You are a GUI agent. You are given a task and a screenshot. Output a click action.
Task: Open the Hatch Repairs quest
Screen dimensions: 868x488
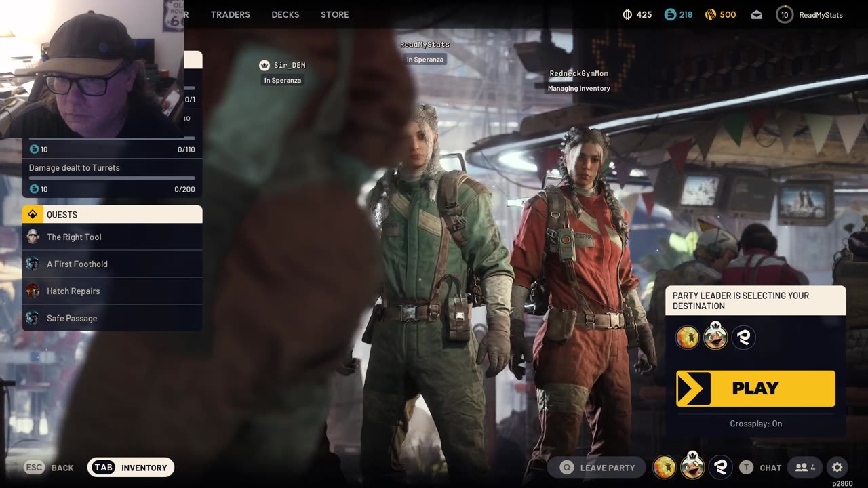(112, 291)
